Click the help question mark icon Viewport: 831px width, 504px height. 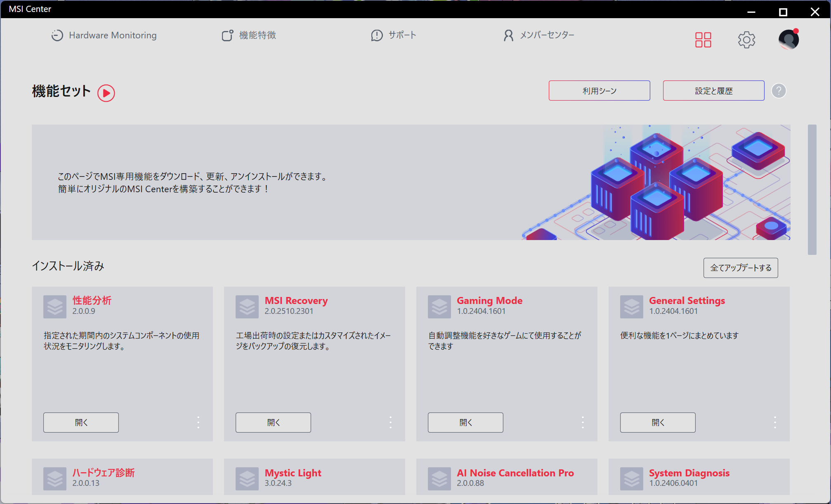click(779, 91)
